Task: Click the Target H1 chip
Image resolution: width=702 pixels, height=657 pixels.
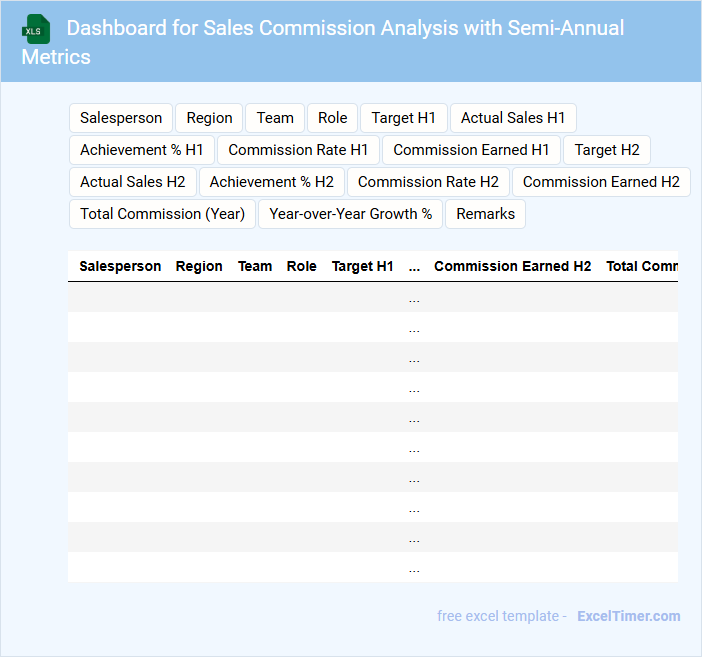Action: (404, 118)
